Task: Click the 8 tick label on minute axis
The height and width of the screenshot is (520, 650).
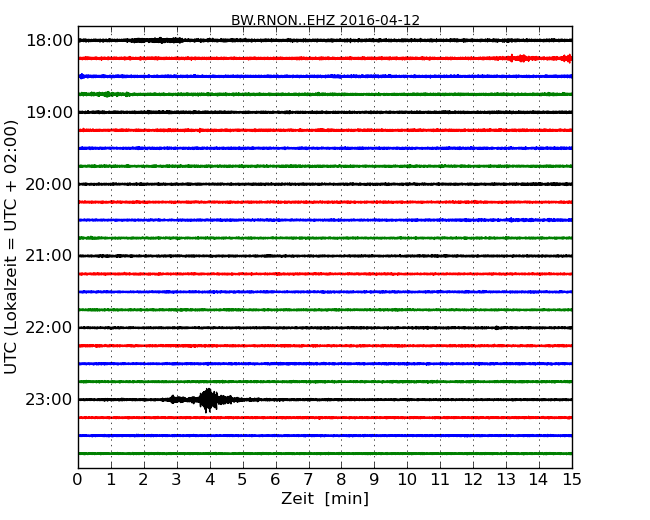Action: coord(341,479)
